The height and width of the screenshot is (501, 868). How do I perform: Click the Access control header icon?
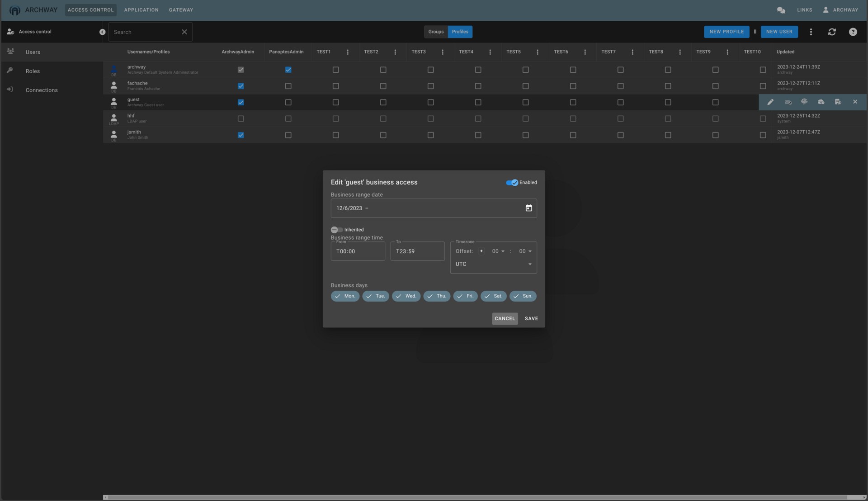(x=10, y=32)
